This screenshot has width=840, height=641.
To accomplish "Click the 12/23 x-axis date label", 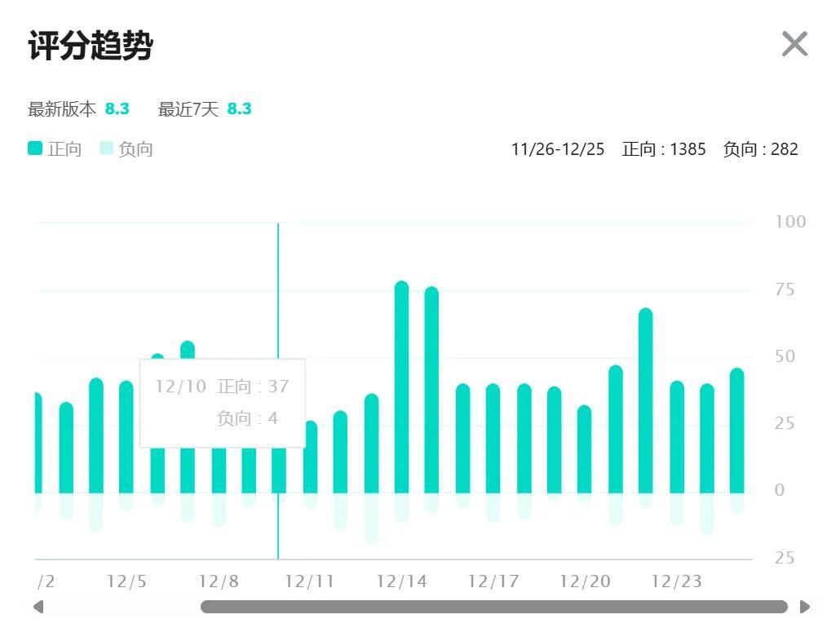I will click(x=676, y=581).
